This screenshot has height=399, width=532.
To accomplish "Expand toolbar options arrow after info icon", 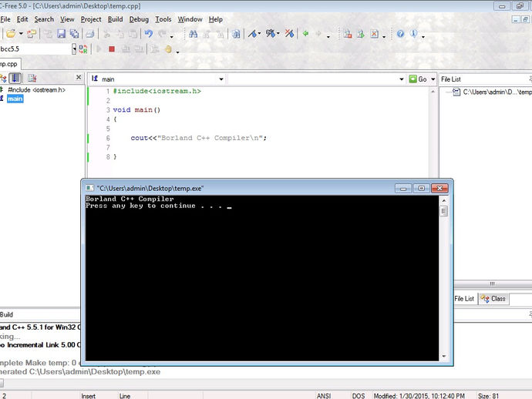I will coord(423,36).
